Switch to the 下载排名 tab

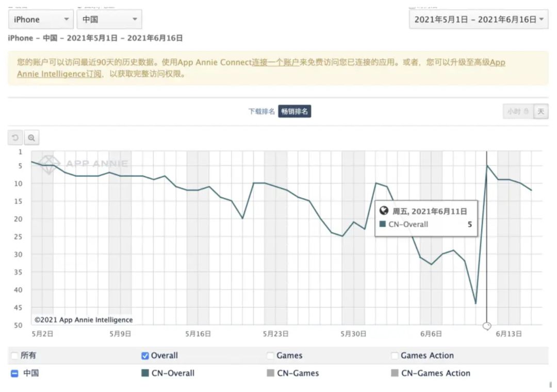[x=261, y=111]
